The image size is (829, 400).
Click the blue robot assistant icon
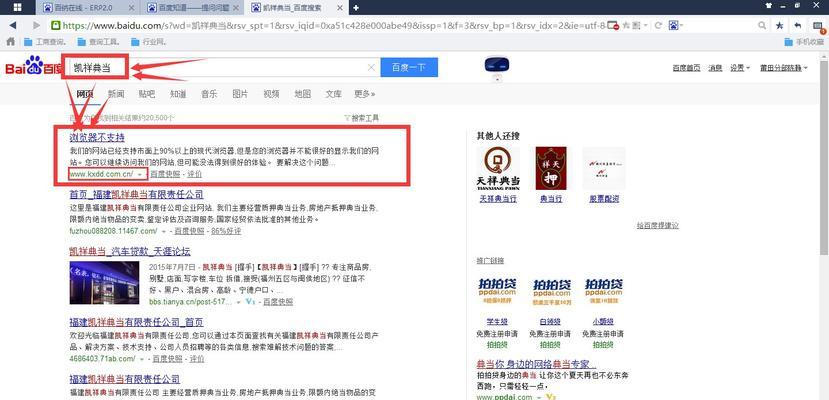pos(496,65)
